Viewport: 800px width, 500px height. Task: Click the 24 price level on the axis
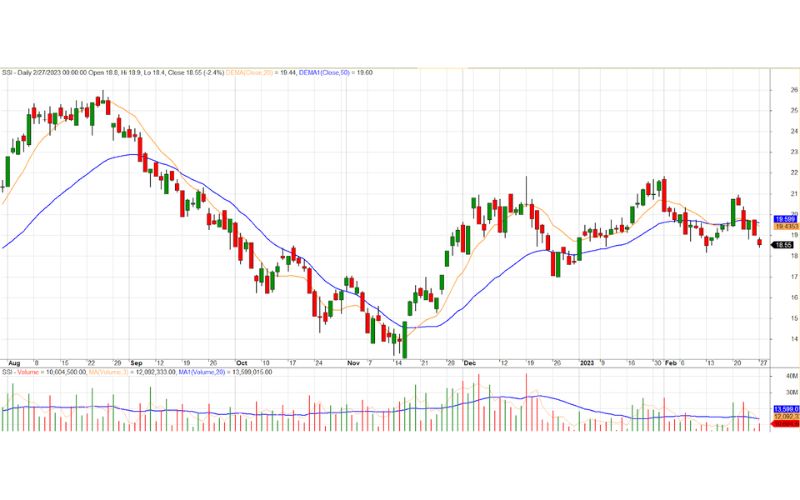click(x=794, y=132)
